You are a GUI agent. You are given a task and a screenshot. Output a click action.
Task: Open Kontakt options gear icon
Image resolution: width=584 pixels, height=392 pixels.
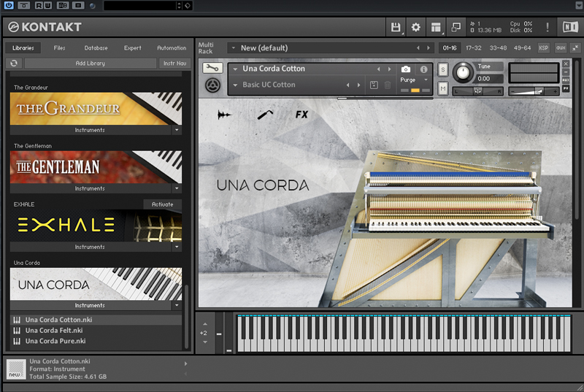(415, 27)
